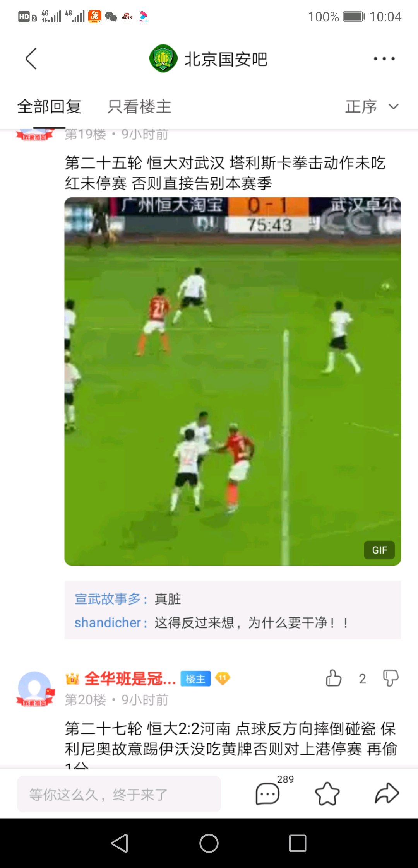Share the thread with arrow icon
Image resolution: width=418 pixels, height=868 pixels.
387,793
